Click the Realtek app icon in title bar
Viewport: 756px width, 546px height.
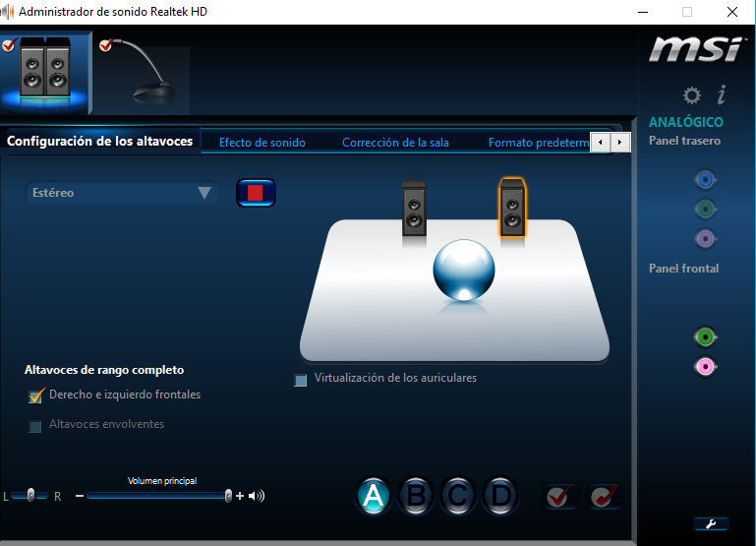pos(7,12)
